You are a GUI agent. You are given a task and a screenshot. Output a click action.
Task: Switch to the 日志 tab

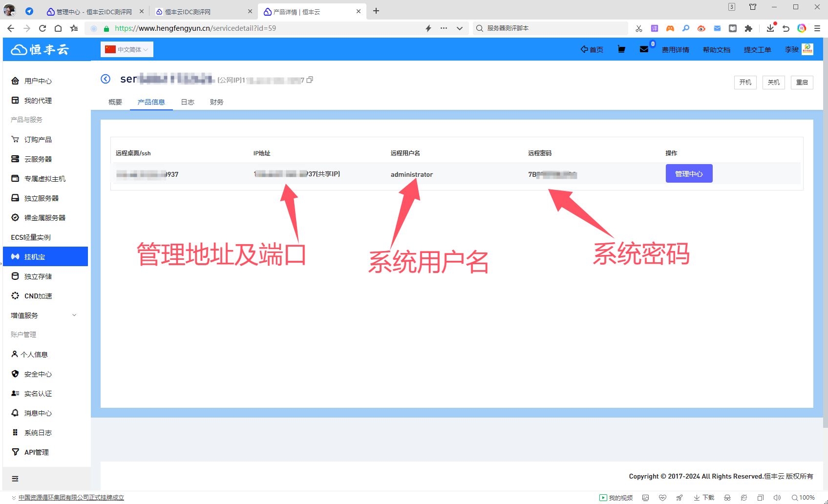(188, 102)
